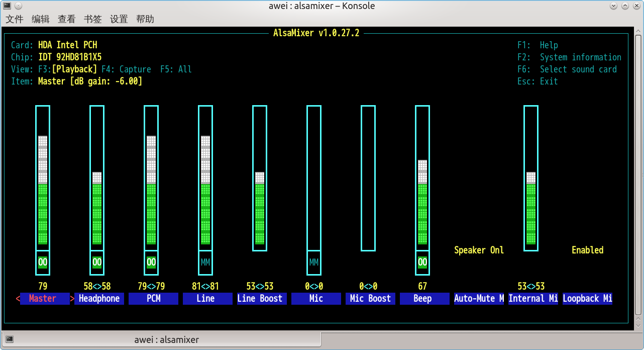
Task: Click the Master volume bar
Action: pos(43,178)
